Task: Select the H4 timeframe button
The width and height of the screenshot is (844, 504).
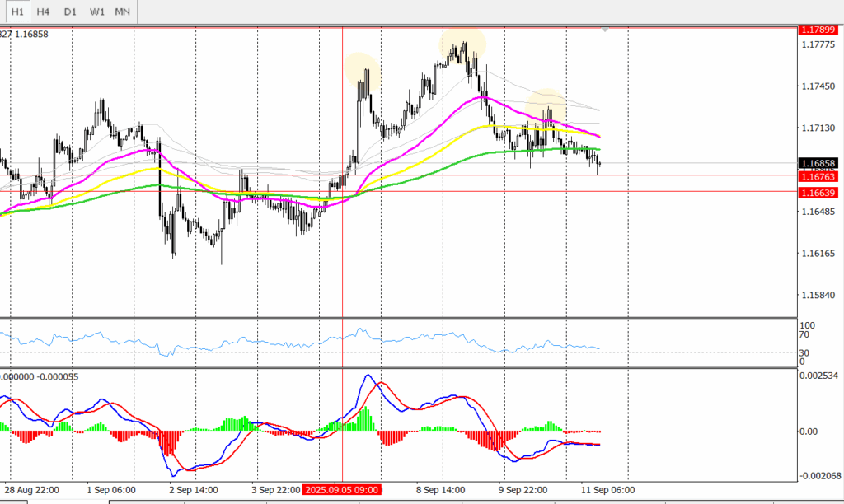Action: point(44,12)
